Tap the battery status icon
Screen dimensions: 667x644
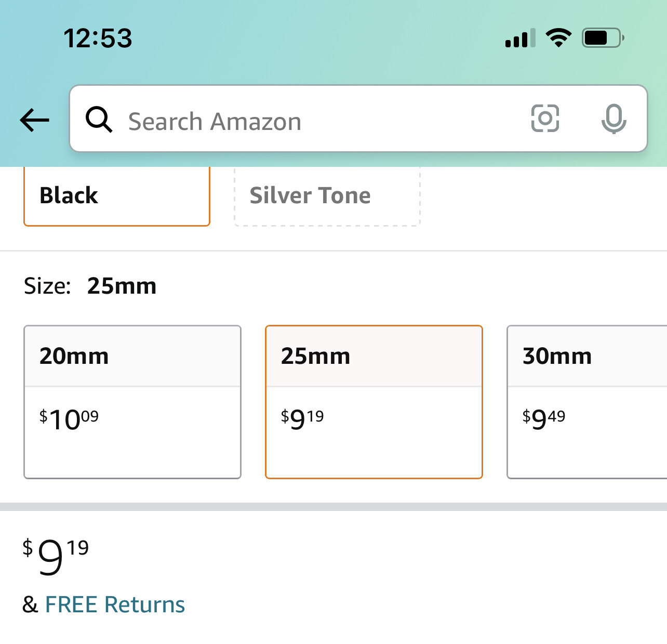[x=603, y=38]
